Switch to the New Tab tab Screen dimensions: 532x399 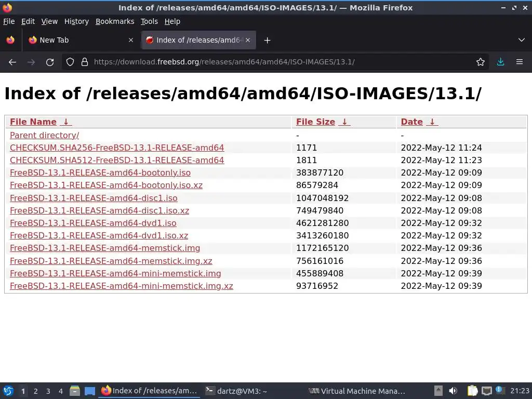click(x=82, y=40)
